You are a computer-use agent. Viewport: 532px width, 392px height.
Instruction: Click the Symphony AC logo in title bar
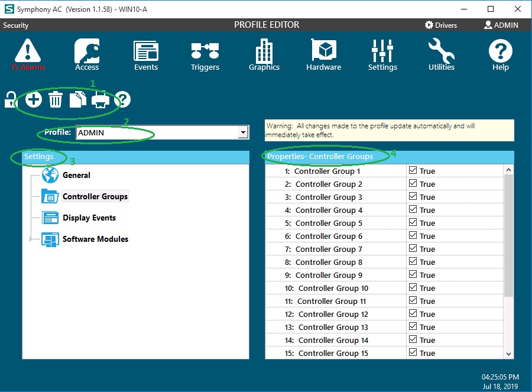pos(9,9)
